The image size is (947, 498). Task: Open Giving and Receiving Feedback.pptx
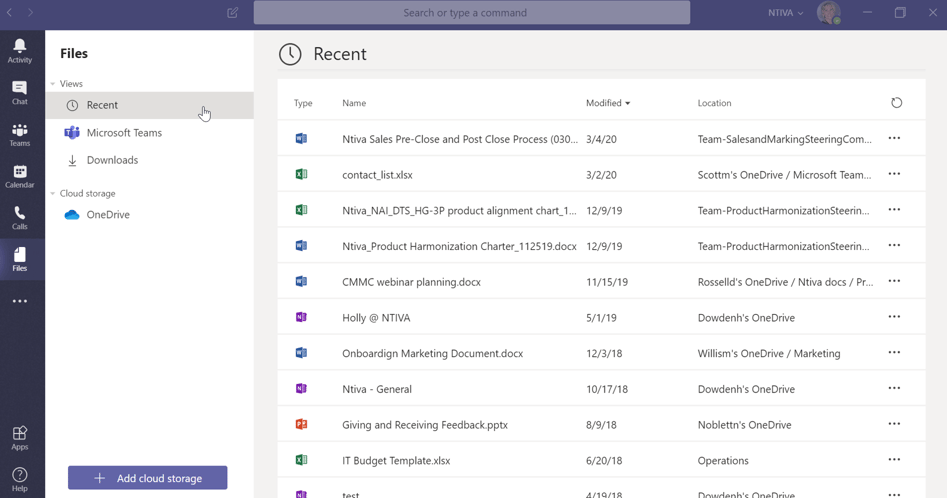[x=425, y=425]
